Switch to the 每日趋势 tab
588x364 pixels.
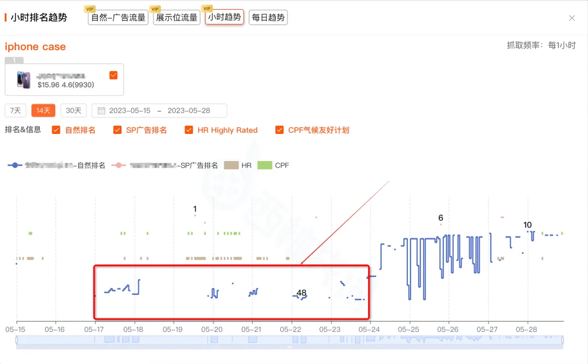tap(268, 17)
